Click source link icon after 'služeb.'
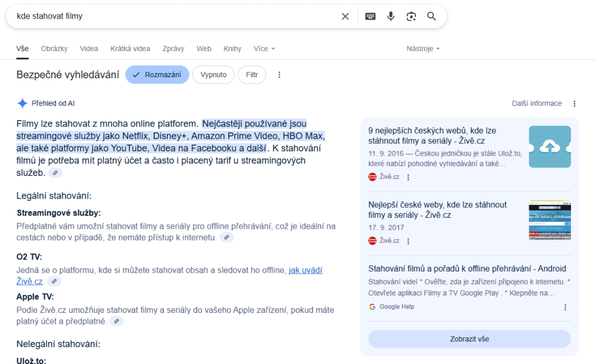This screenshot has width=595, height=364. click(x=55, y=173)
